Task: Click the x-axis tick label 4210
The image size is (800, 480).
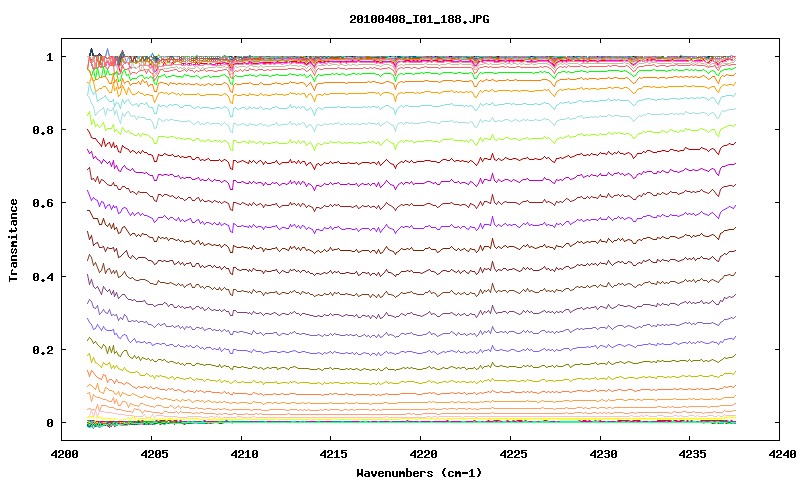Action: pos(243,454)
